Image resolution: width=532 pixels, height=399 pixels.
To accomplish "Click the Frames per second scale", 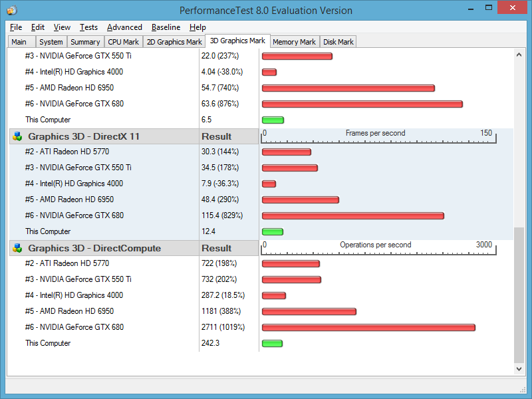I will pyautogui.click(x=378, y=136).
